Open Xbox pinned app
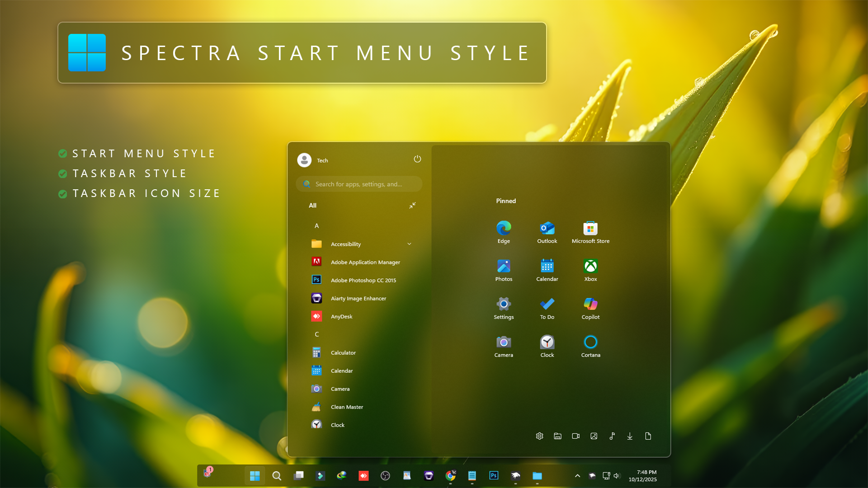The height and width of the screenshot is (488, 868). point(590,267)
